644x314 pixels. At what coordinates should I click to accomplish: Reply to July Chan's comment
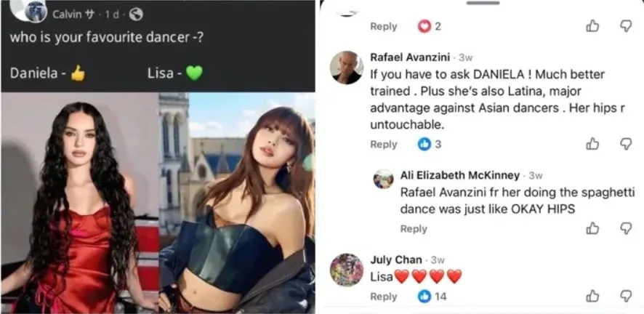click(x=384, y=297)
